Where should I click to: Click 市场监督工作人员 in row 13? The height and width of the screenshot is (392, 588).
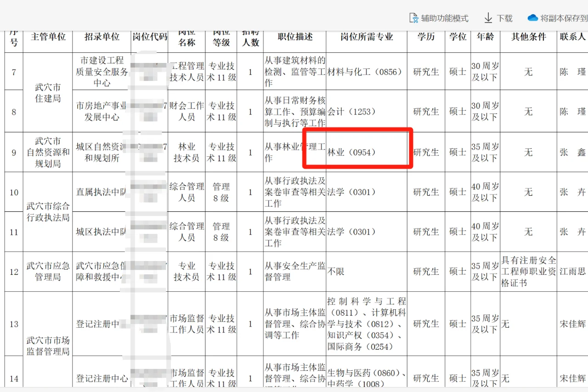[x=187, y=324]
